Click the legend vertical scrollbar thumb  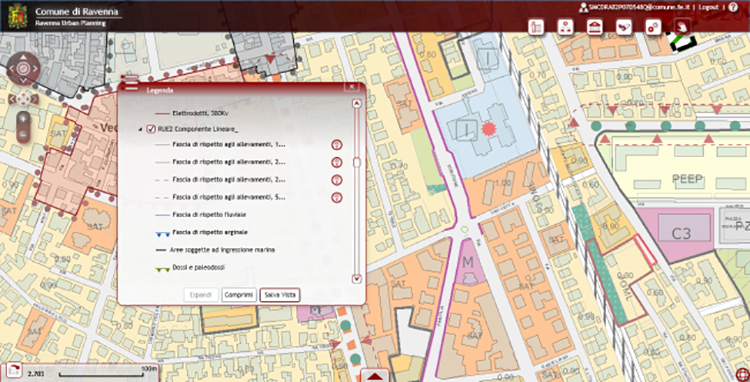356,163
